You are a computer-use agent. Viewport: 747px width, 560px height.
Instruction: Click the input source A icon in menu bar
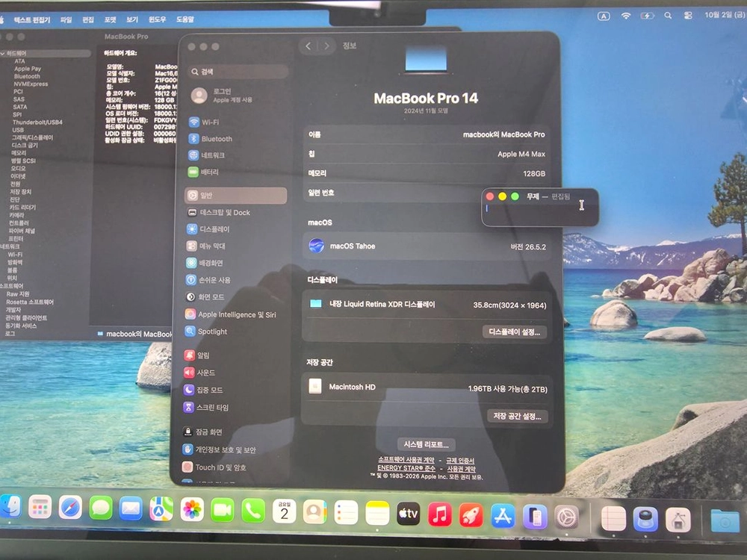[x=604, y=16]
